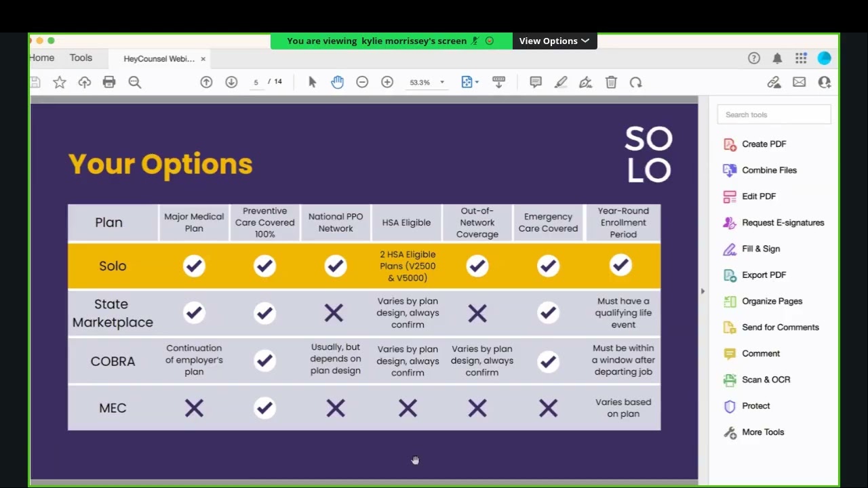Open the apps grid icon

[x=801, y=58]
